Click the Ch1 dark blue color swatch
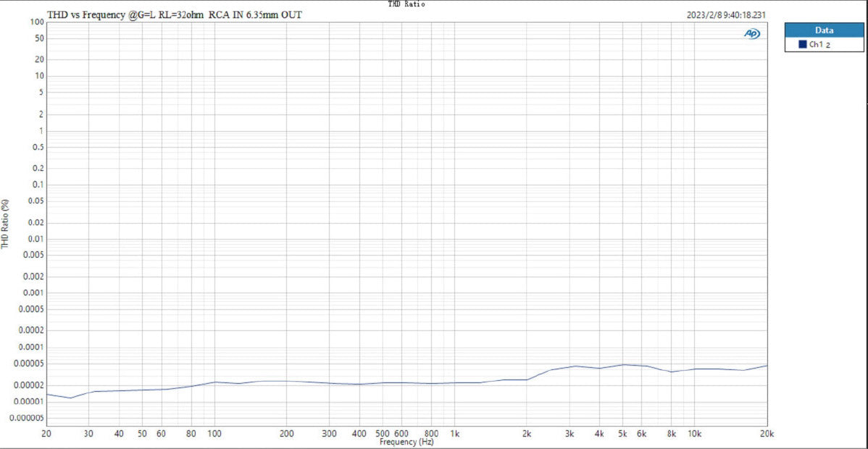This screenshot has width=868, height=449. tap(802, 44)
